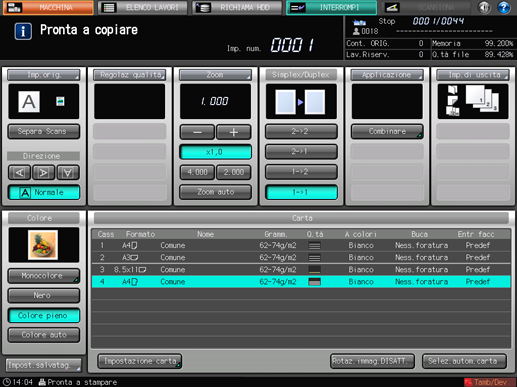Switch to the ELENCO LAVORI tab
This screenshot has height=387, width=517.
pos(143,7)
